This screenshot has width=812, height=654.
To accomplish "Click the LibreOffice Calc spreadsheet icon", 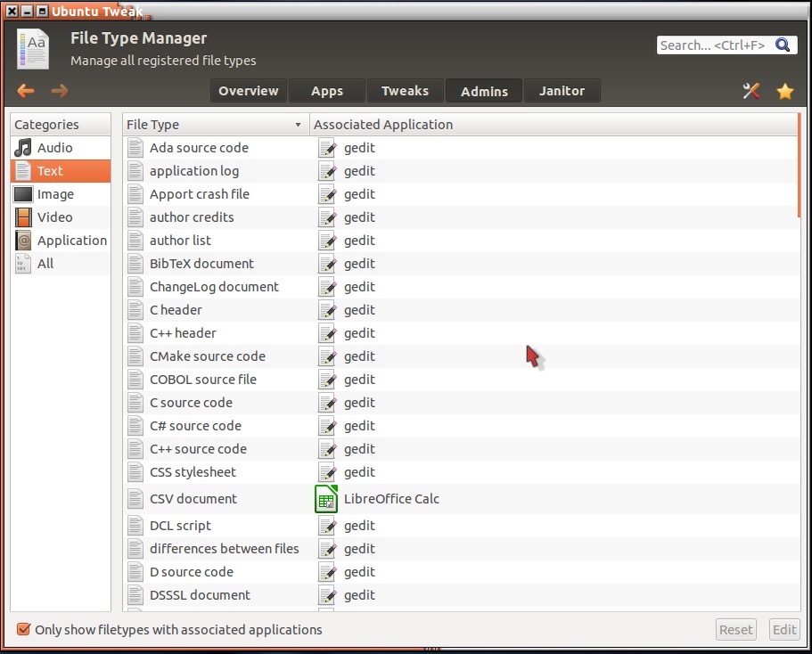I will point(326,499).
